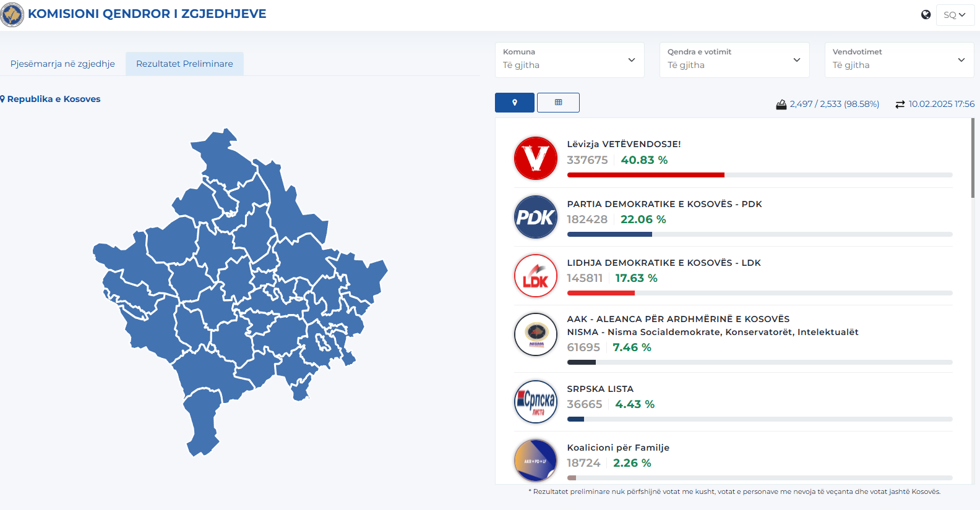Image resolution: width=980 pixels, height=510 pixels.
Task: Click PARTIA DEMOKRATIKE E KOSOVËS - PDK name
Action: pyautogui.click(x=664, y=204)
